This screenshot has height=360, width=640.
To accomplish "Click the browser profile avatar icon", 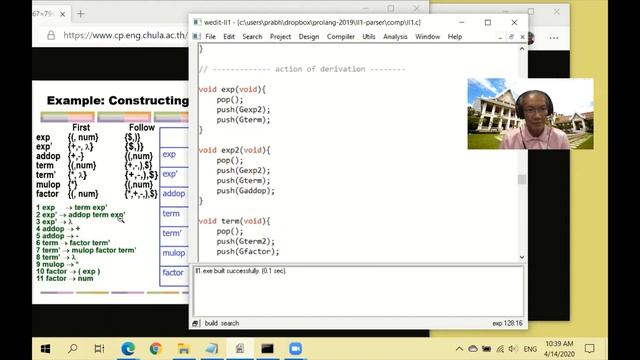I will tap(531, 38).
